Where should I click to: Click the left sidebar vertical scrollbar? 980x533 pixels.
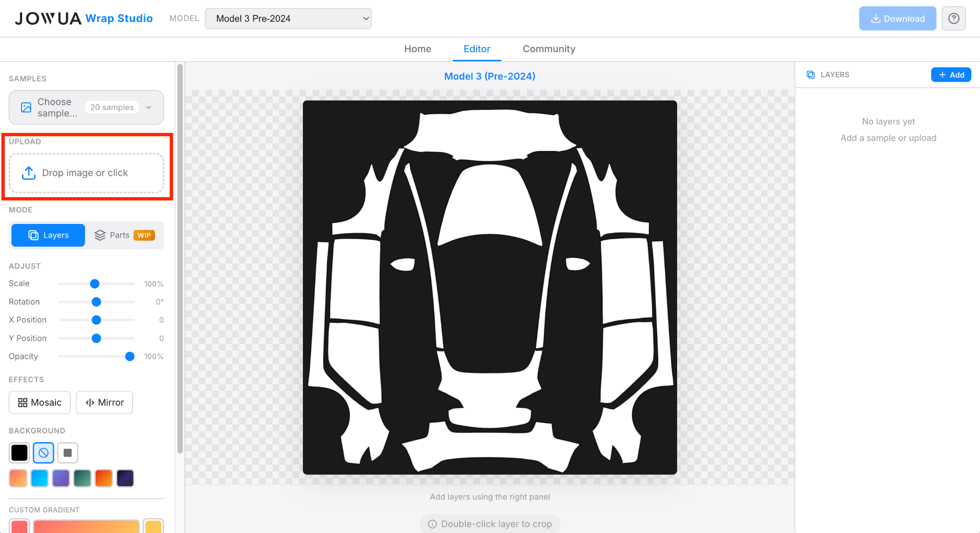point(180,258)
